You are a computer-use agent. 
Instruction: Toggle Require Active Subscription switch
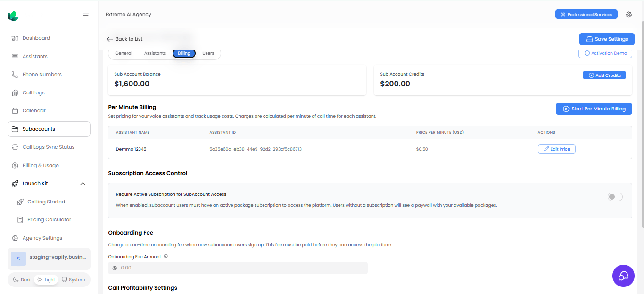615,197
